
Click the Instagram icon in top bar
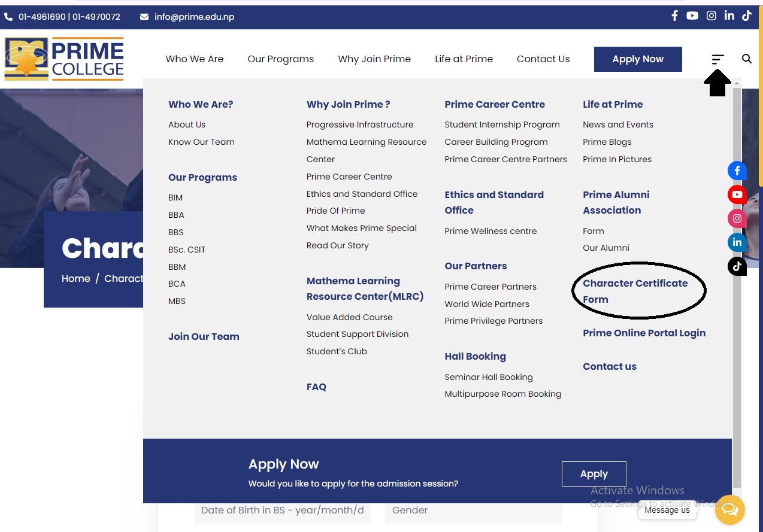pos(711,16)
